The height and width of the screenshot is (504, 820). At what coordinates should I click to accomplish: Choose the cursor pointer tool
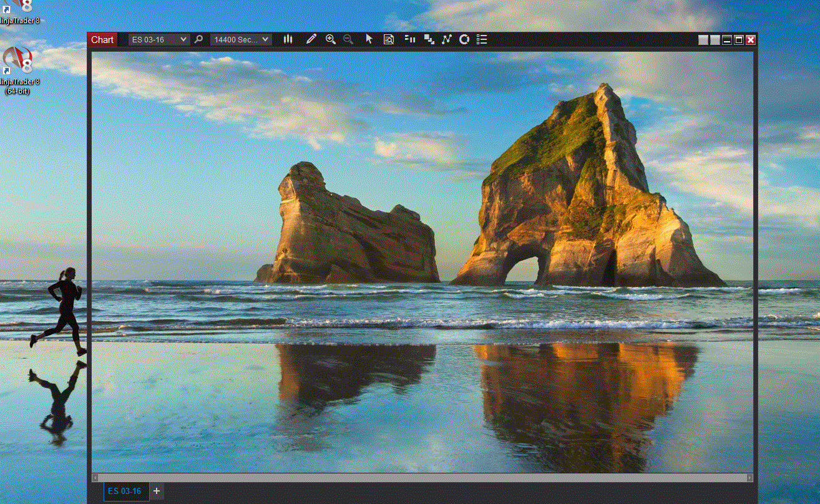click(x=369, y=39)
